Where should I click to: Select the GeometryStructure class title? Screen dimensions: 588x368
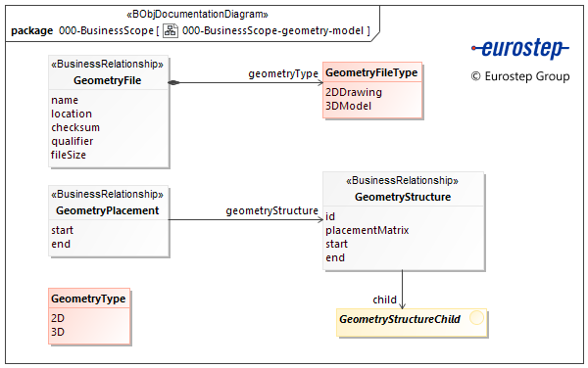tap(403, 197)
